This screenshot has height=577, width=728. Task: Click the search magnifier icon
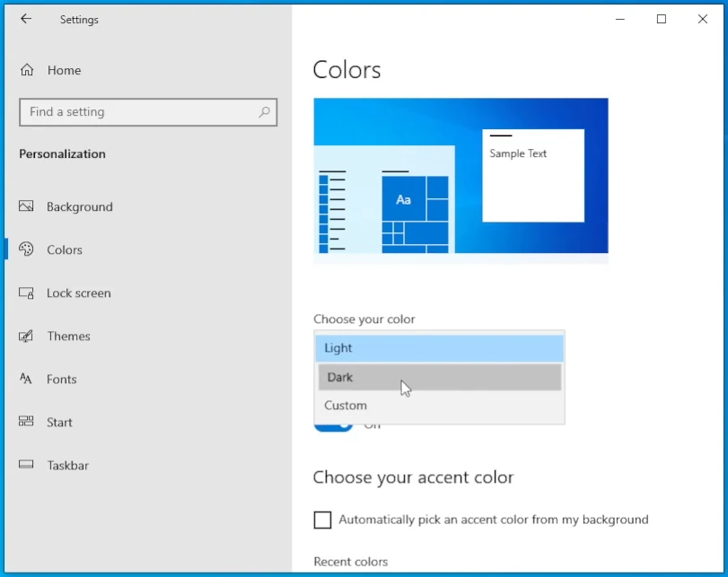[264, 112]
